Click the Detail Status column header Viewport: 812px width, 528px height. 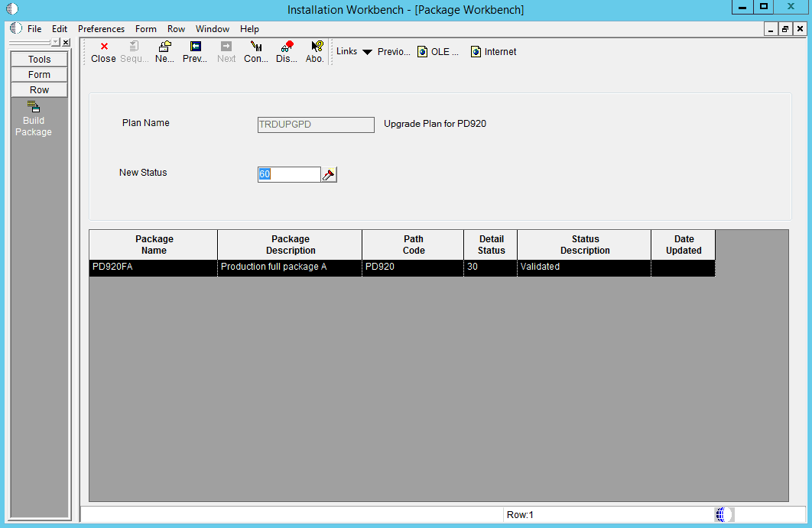[491, 245]
